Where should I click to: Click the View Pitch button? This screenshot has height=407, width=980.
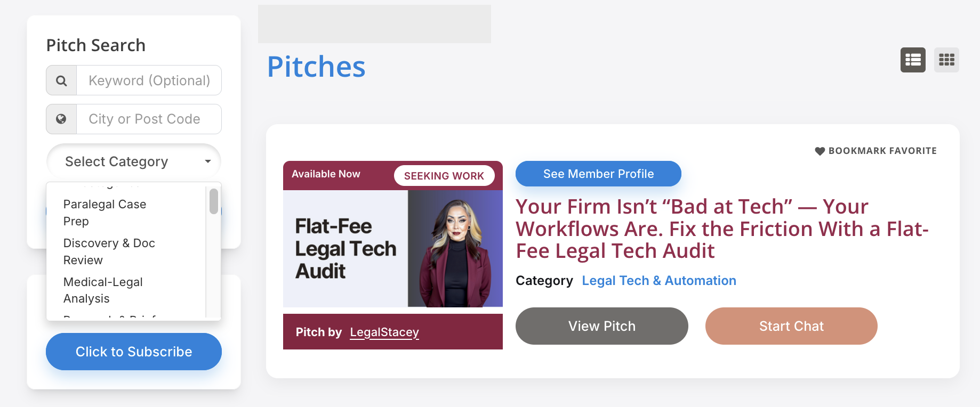pyautogui.click(x=601, y=326)
